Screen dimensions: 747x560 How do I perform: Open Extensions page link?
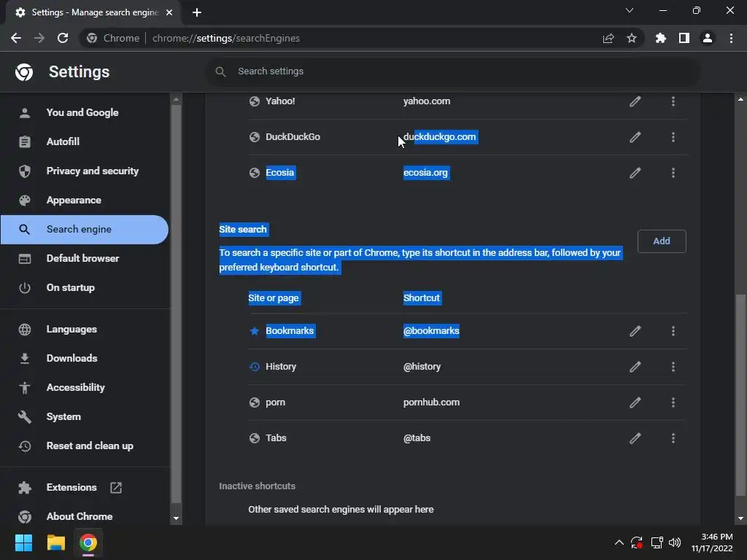coord(84,488)
